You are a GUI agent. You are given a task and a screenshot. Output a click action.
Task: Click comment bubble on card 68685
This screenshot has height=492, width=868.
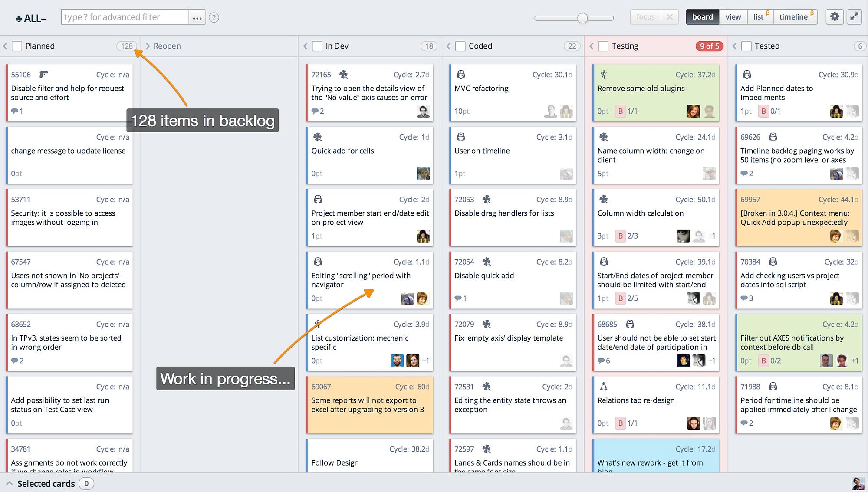point(601,361)
